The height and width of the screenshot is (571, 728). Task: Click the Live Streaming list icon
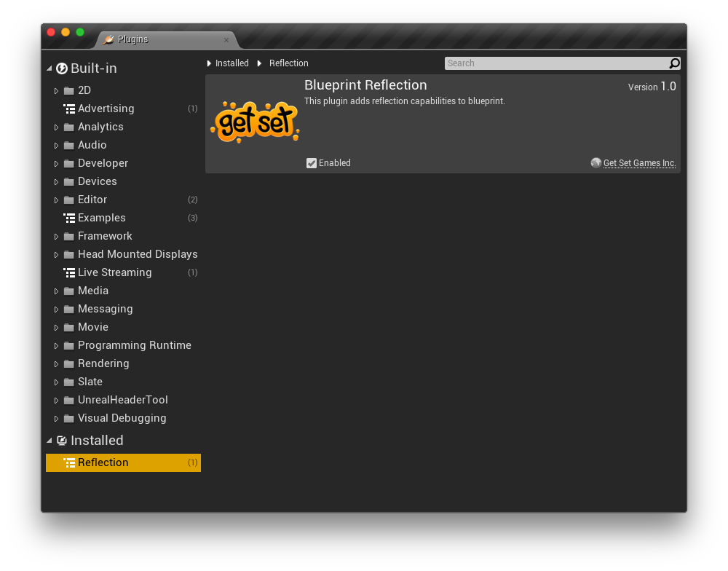click(x=69, y=272)
